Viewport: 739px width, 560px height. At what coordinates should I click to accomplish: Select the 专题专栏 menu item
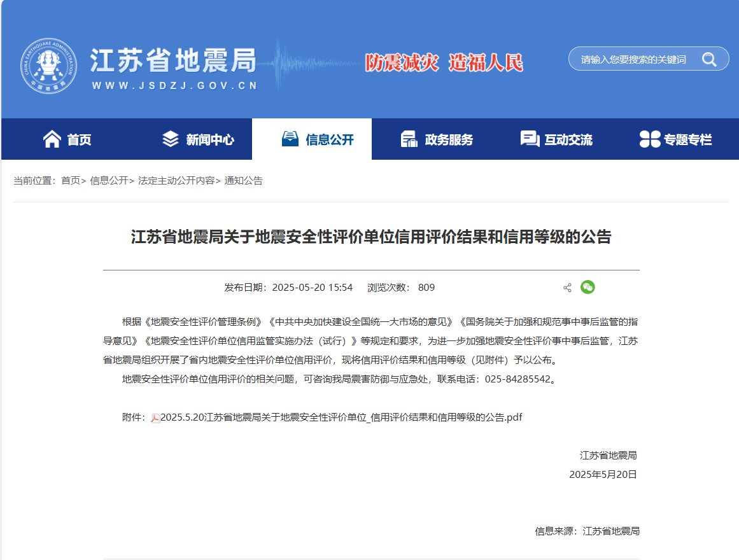(678, 139)
